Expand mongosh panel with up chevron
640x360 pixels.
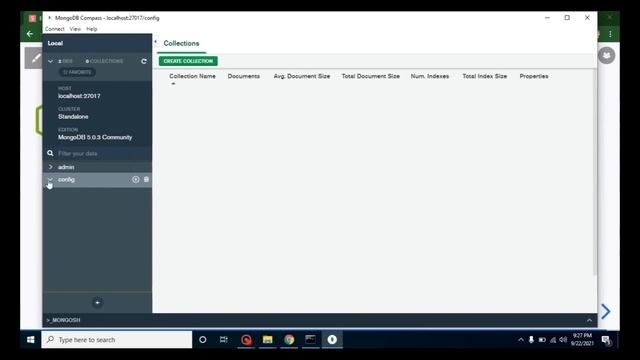pyautogui.click(x=589, y=320)
